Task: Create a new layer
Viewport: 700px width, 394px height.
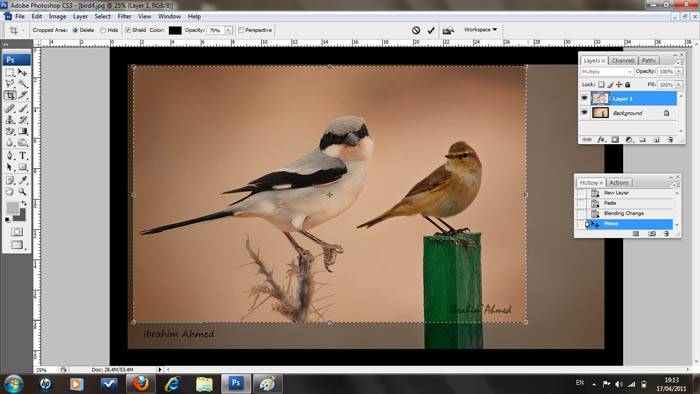Action: pos(656,140)
